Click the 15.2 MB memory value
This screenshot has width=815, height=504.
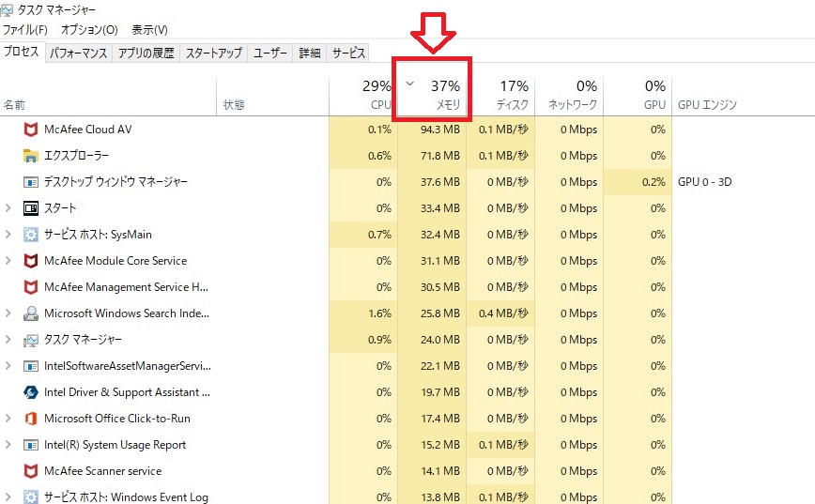pyautogui.click(x=440, y=445)
